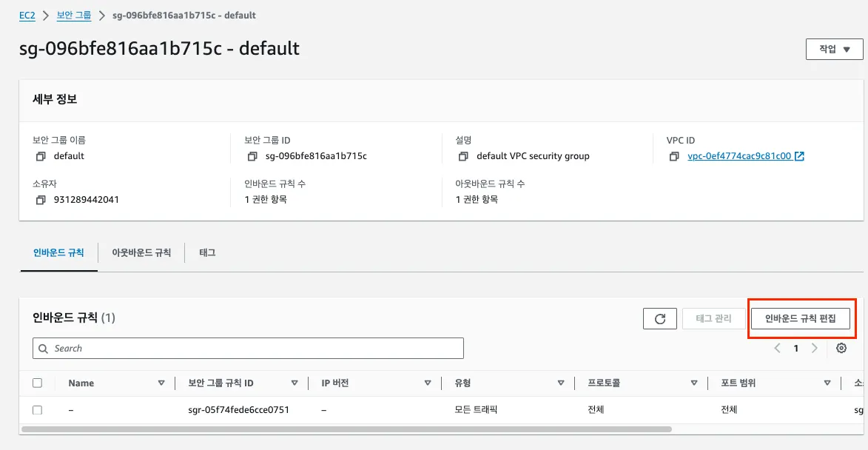Copy the VPC ID icon
This screenshot has width=868, height=450.
coord(674,156)
